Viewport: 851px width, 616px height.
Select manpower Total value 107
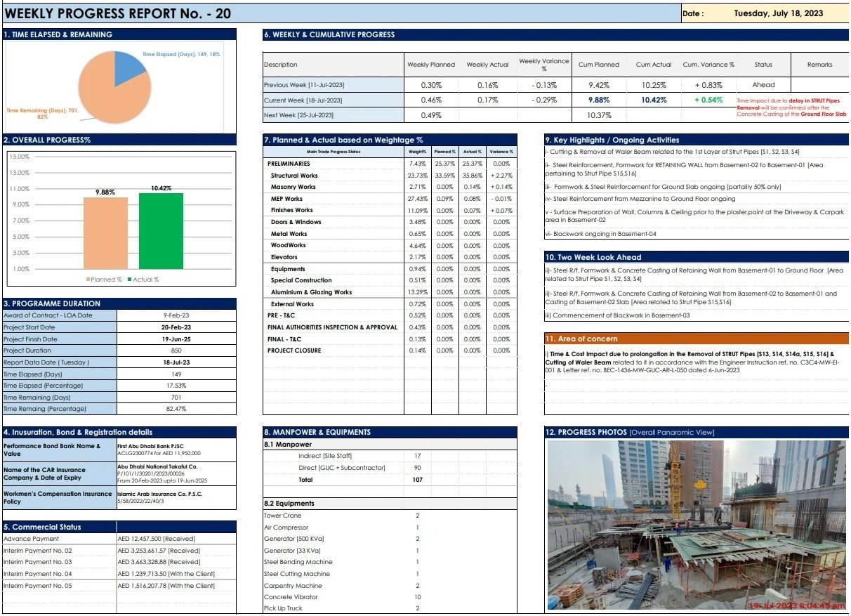pyautogui.click(x=417, y=480)
